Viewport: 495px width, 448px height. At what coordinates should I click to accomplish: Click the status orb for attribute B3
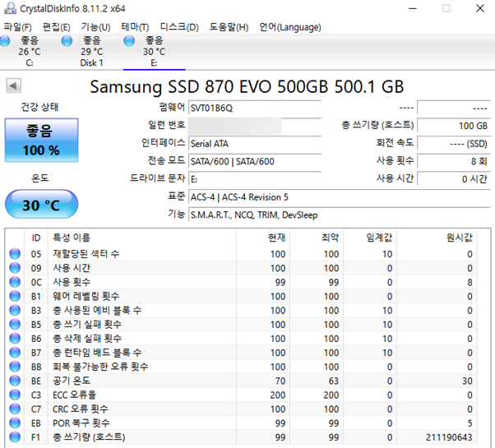(15, 310)
